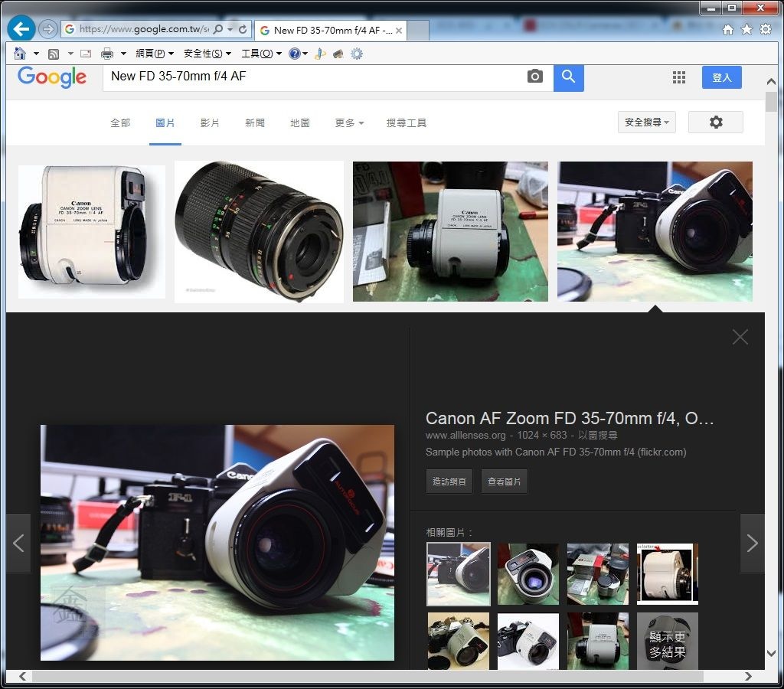784x689 pixels.
Task: Open the www.alllenses.org source link
Action: [x=465, y=436]
